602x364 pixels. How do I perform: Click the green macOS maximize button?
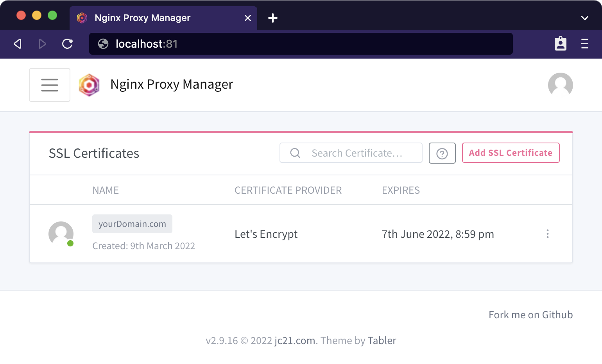pyautogui.click(x=52, y=15)
